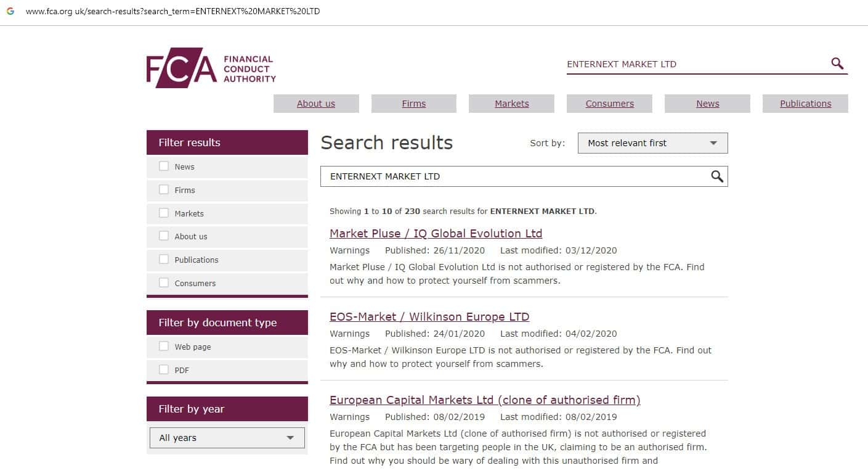The width and height of the screenshot is (868, 473).
Task: Click the Published: 08/02/2019 date text
Action: (x=435, y=417)
